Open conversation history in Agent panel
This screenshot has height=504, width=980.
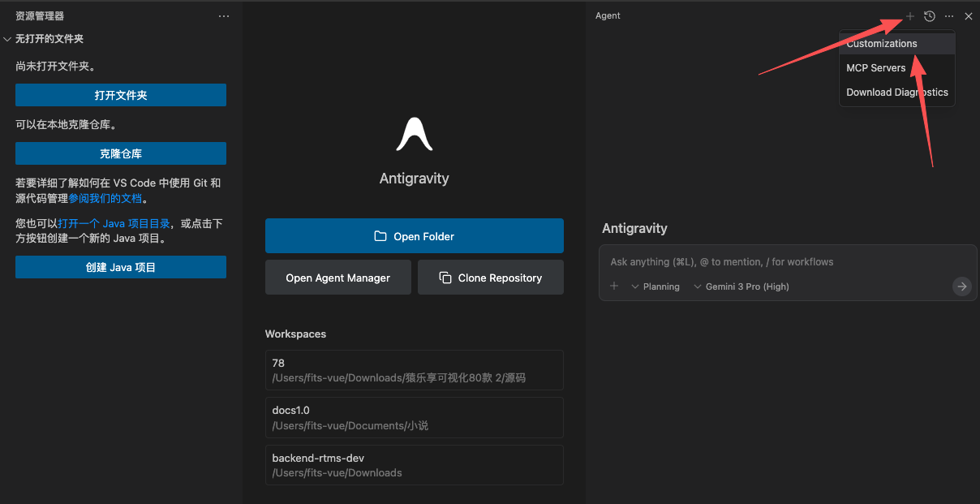click(x=929, y=15)
